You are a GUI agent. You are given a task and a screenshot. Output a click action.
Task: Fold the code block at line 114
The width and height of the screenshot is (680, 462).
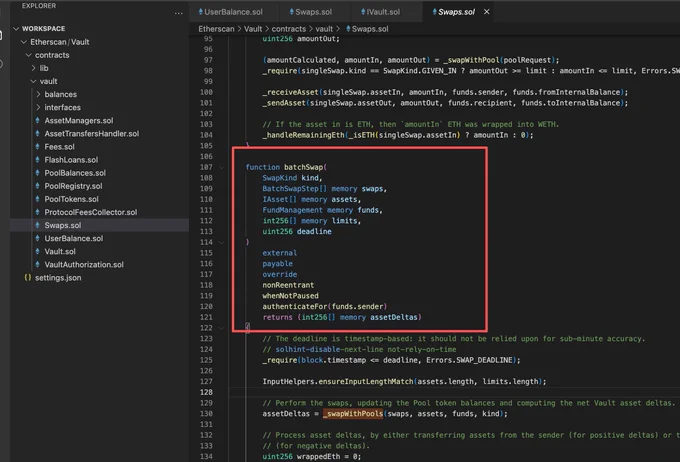tap(222, 242)
